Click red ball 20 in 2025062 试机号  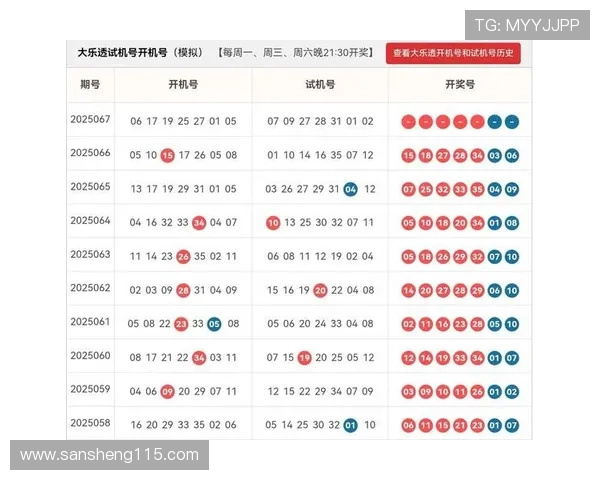click(320, 291)
